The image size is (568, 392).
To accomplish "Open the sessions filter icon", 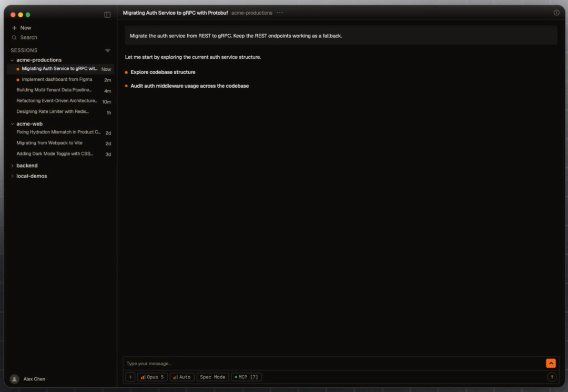I will (x=108, y=50).
